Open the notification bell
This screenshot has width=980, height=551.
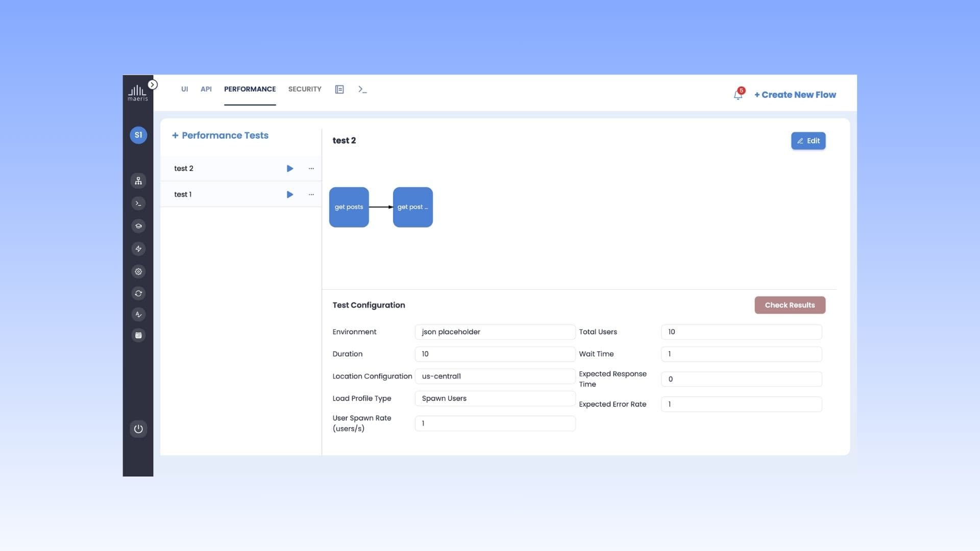738,94
